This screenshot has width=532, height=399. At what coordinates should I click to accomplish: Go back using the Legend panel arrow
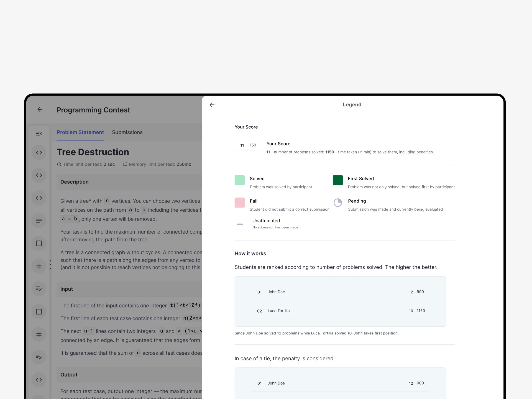coord(212,105)
